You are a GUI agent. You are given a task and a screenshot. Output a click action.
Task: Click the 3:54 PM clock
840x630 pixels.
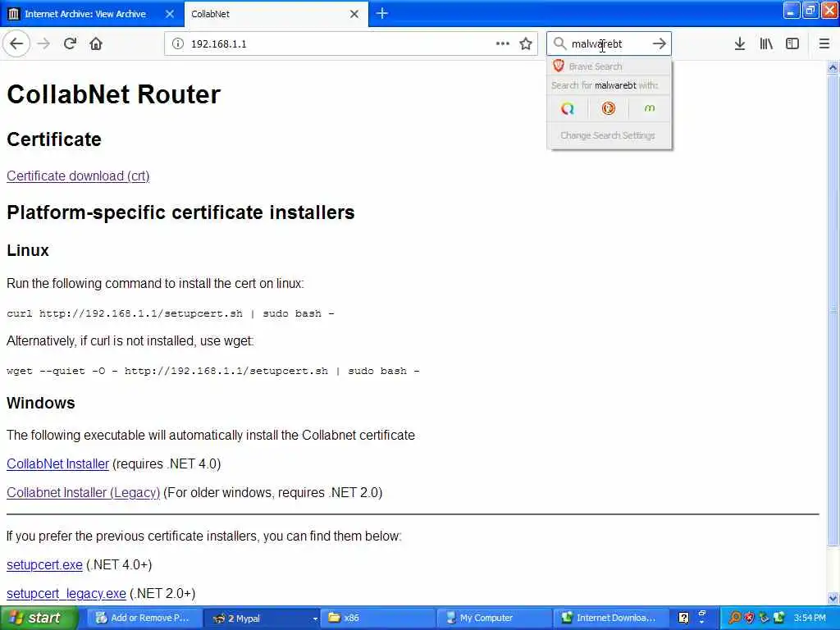[x=810, y=618]
